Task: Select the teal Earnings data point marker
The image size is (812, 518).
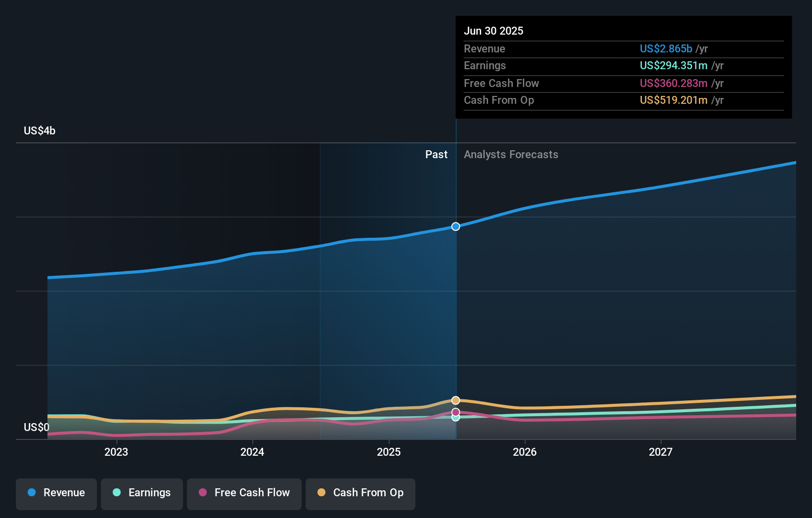Action: (455, 418)
